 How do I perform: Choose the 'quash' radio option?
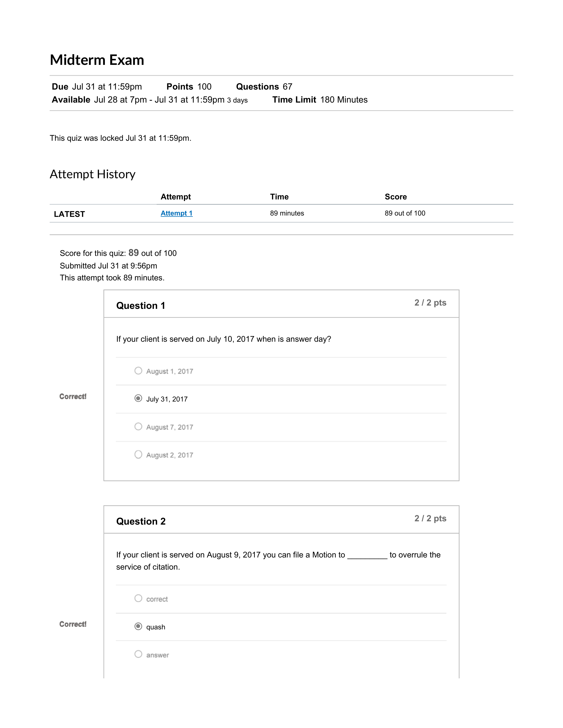[138, 626]
